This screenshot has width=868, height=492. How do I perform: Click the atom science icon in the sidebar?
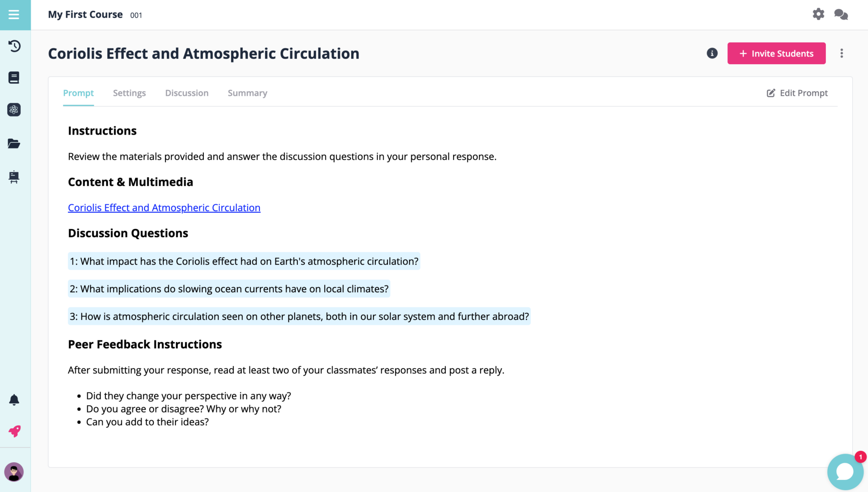(x=14, y=110)
